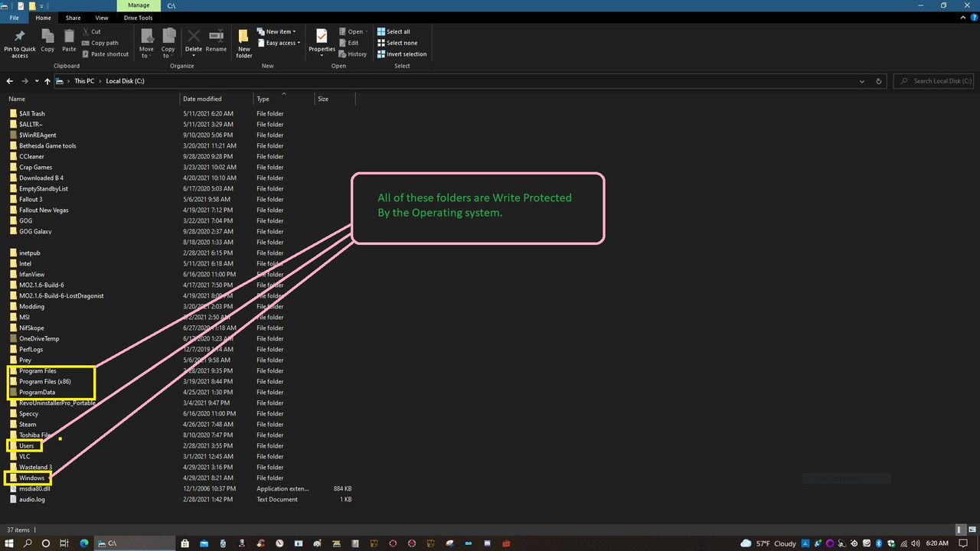Click the New folder quick access toolbar icon
The width and height of the screenshot is (980, 551).
click(x=31, y=5)
